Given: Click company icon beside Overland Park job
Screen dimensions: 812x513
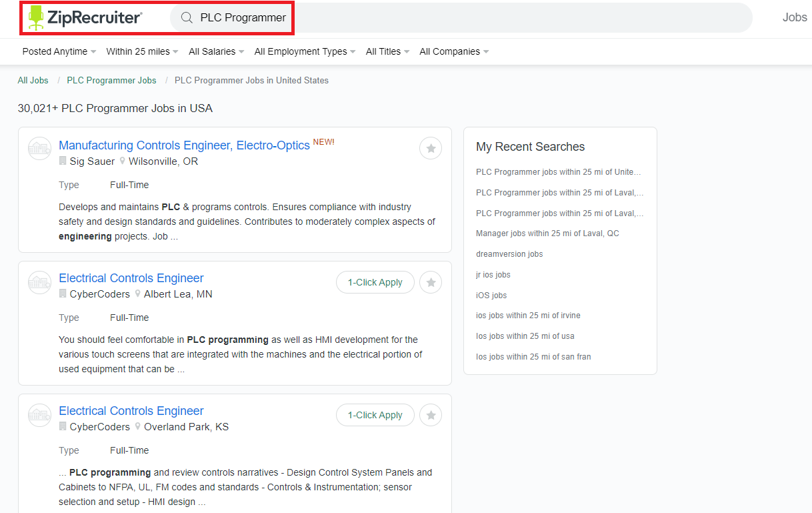Looking at the screenshot, I should pos(39,415).
